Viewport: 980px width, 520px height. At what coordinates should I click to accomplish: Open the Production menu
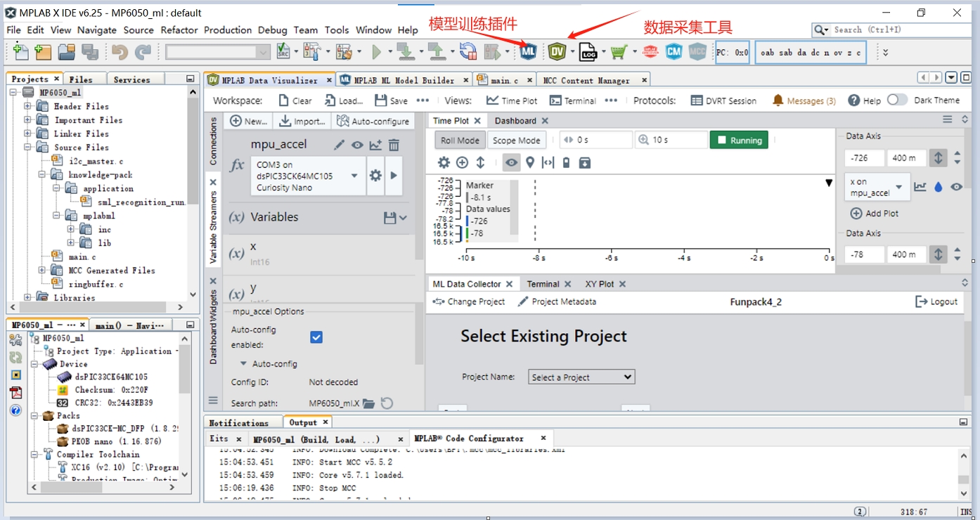pos(228,30)
